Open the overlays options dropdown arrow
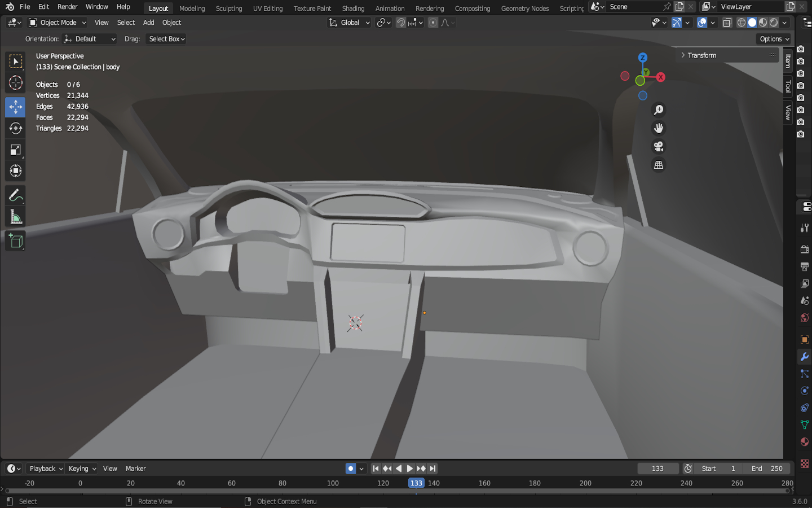812x508 pixels. click(713, 23)
